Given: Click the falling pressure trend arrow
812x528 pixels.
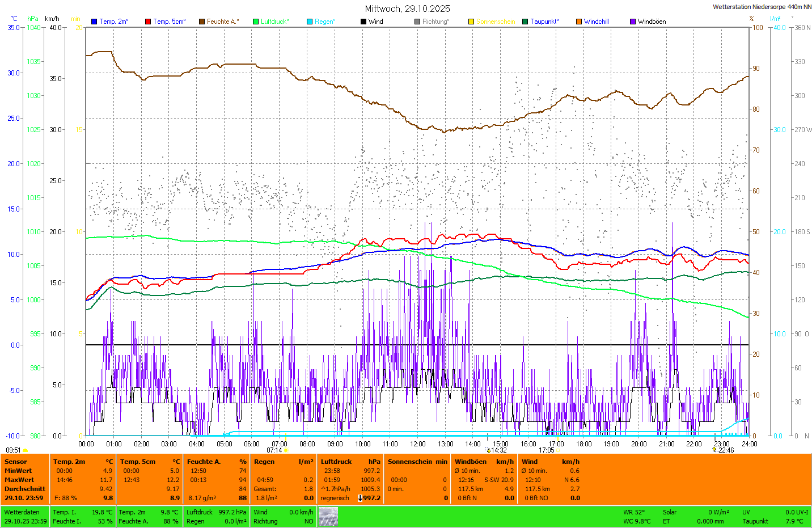Looking at the screenshot, I should tap(360, 498).
